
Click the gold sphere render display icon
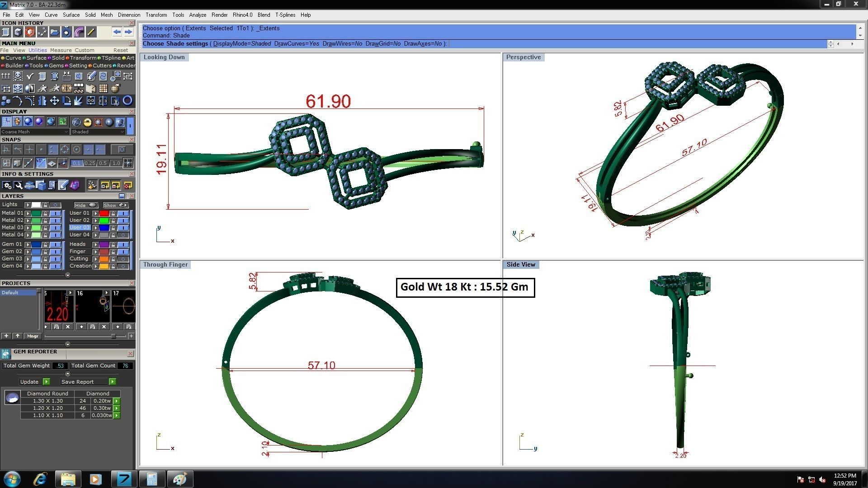[87, 122]
